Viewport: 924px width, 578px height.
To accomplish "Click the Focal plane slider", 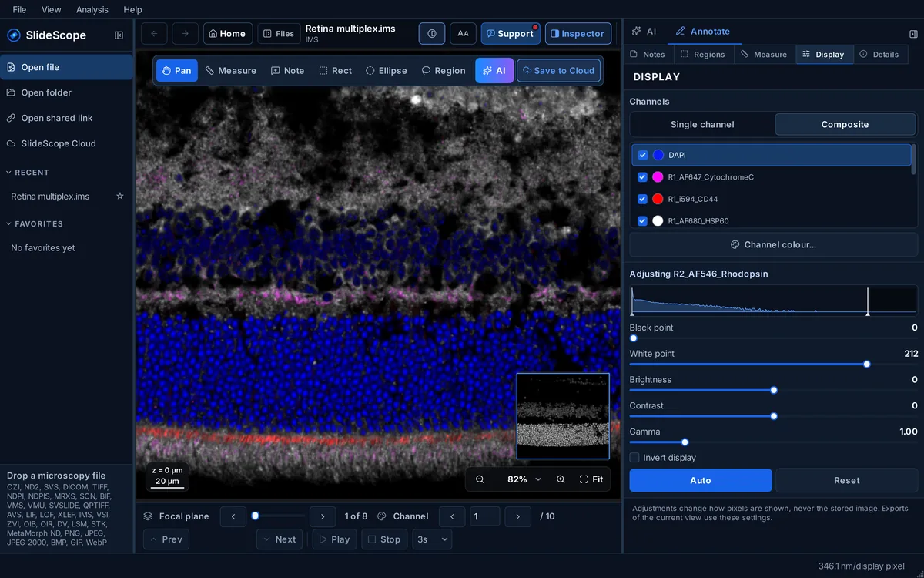I will [278, 516].
